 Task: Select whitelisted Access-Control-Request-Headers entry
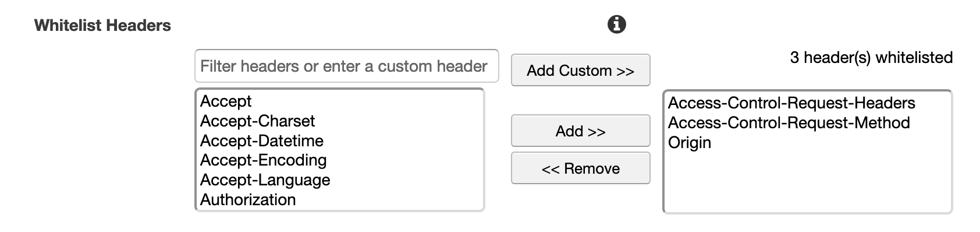[x=808, y=103]
